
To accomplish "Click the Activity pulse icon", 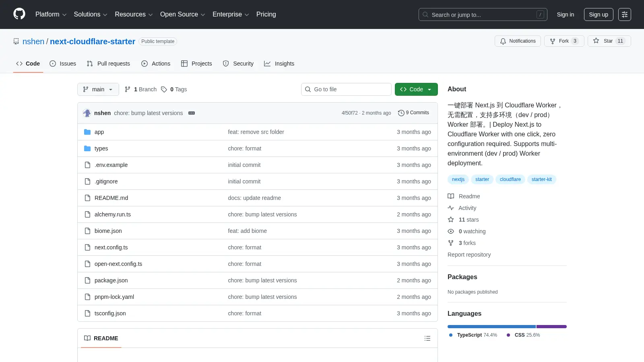I will pyautogui.click(x=451, y=208).
